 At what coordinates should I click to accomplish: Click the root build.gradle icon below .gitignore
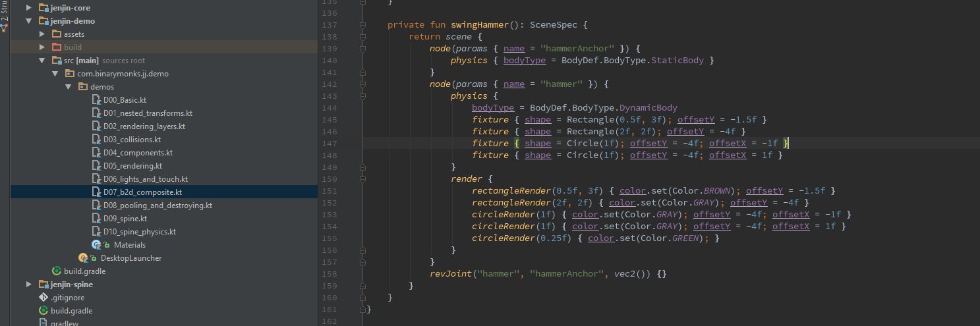click(x=43, y=311)
